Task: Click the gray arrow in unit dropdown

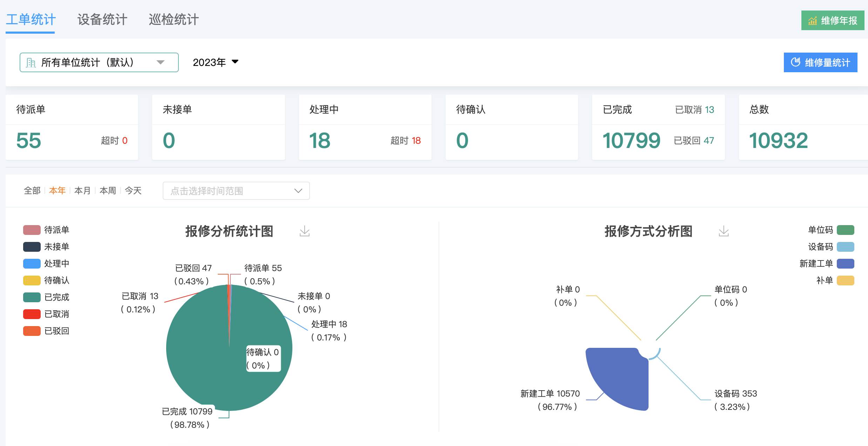Action: (x=161, y=62)
